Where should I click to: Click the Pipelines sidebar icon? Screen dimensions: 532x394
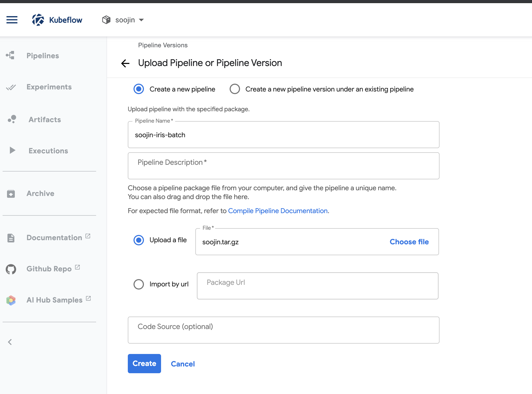(10, 55)
